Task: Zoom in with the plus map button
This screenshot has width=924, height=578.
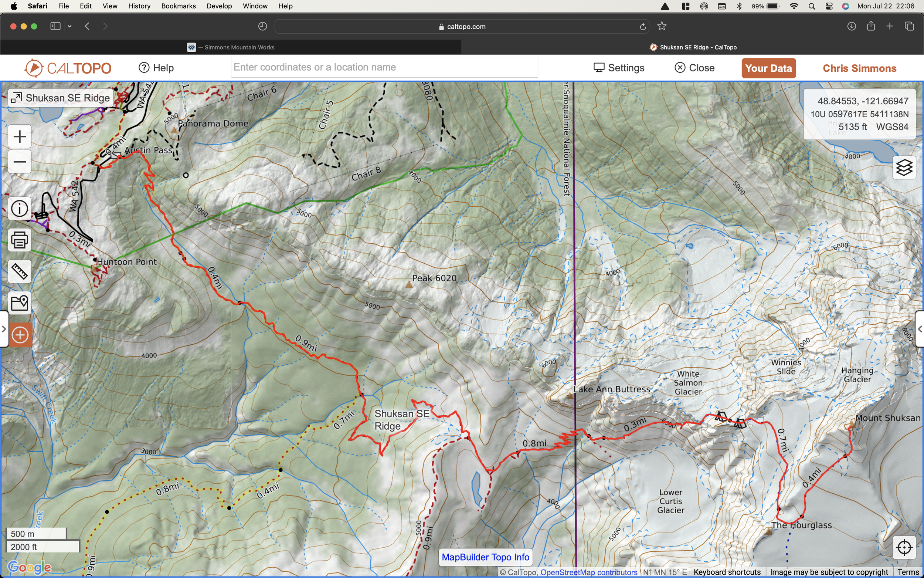Action: point(20,136)
